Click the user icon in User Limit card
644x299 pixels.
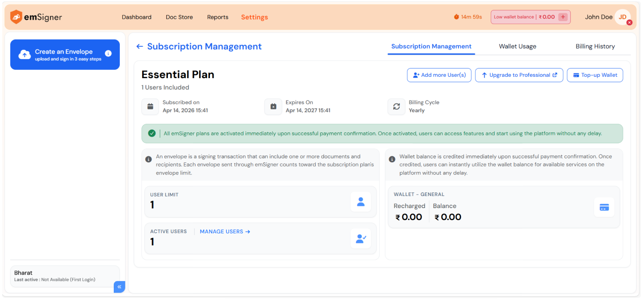[361, 202]
